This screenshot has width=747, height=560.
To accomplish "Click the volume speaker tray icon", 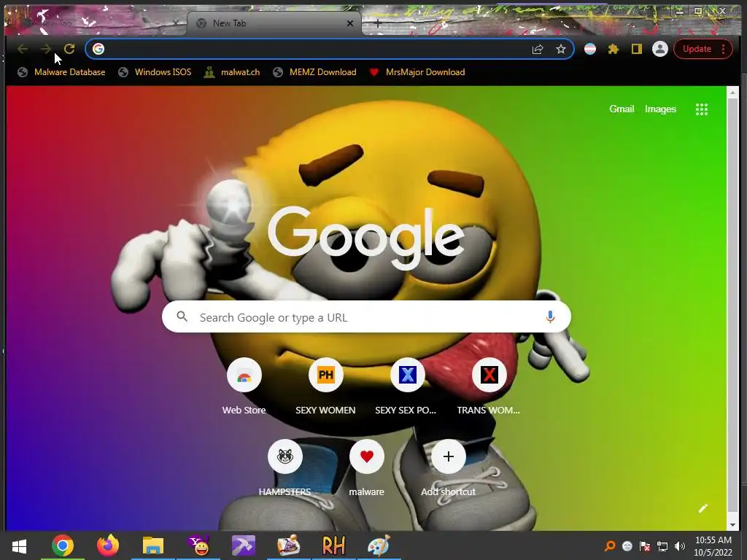I will tap(680, 546).
